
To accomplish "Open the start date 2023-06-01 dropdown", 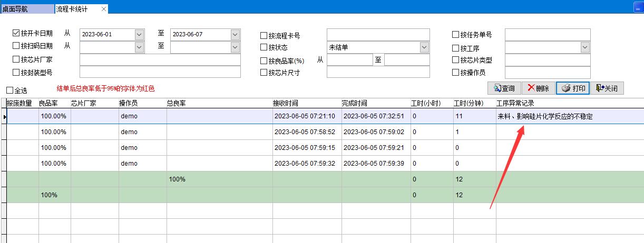I will pyautogui.click(x=139, y=34).
